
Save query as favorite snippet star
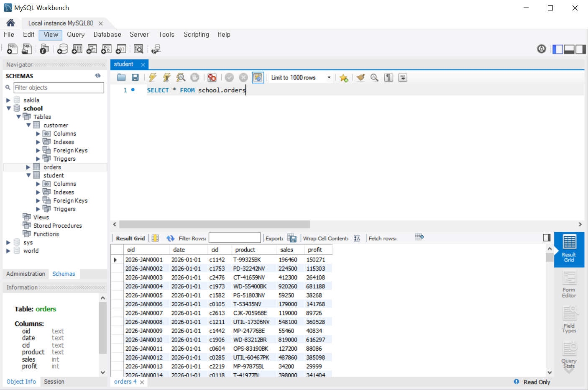click(x=344, y=78)
